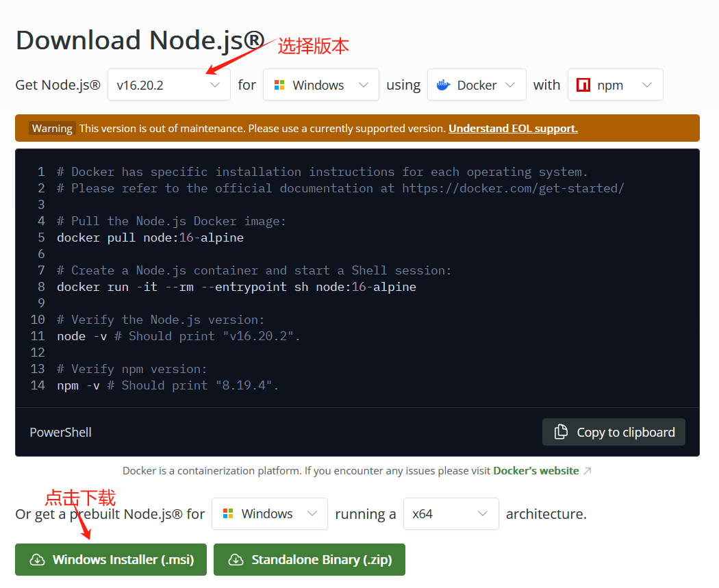Image resolution: width=719 pixels, height=588 pixels.
Task: Click external link arrow after Docker's website
Action: coord(588,471)
